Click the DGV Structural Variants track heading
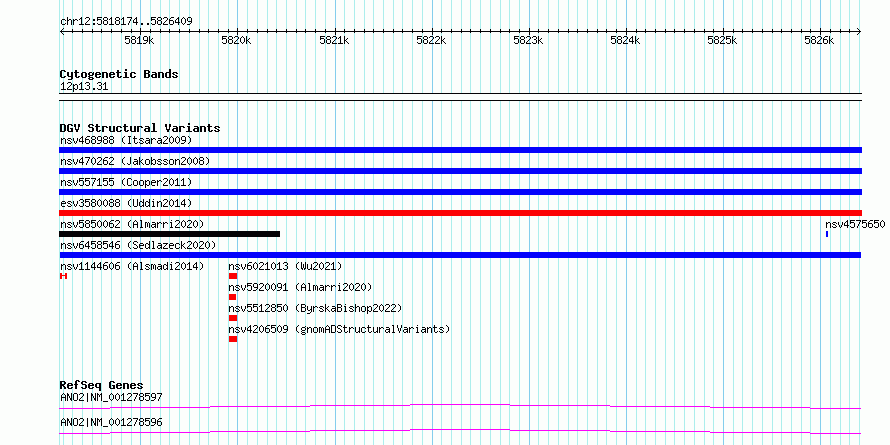The height and width of the screenshot is (445, 890). pyautogui.click(x=140, y=128)
